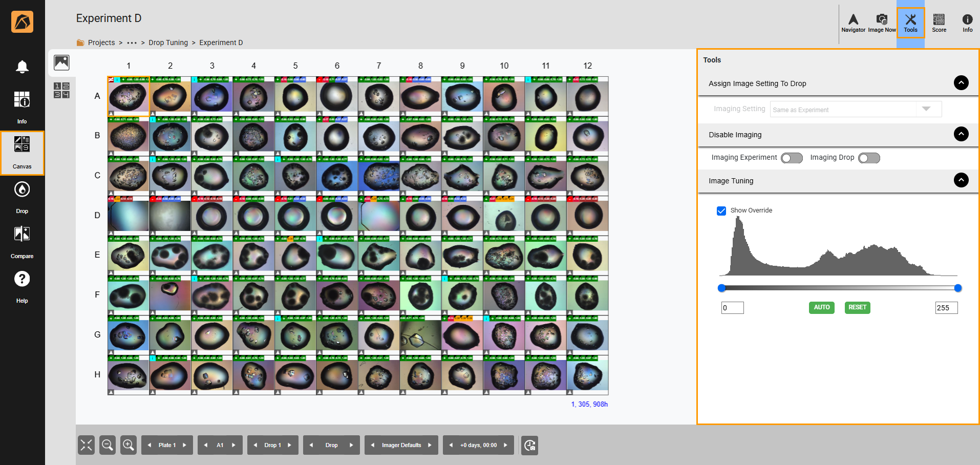Click the right histogram slider handle
The height and width of the screenshot is (465, 980).
point(957,288)
